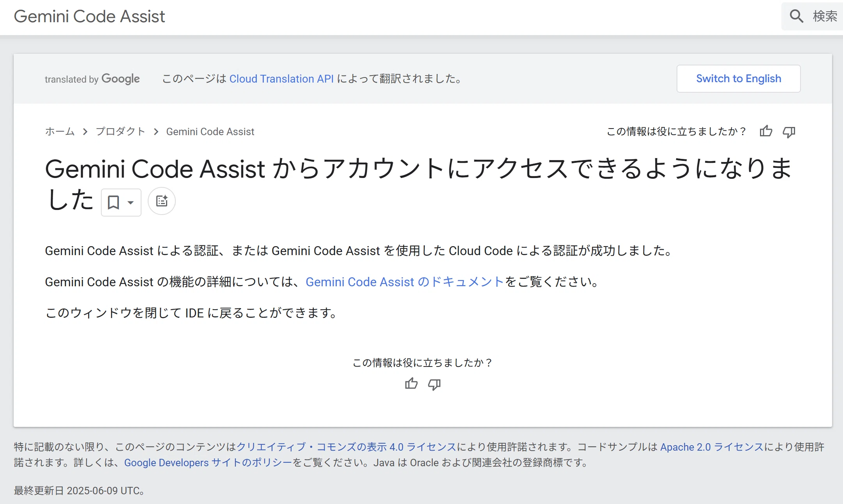The image size is (843, 504).
Task: Open the AI summary note icon button
Action: pos(162,201)
